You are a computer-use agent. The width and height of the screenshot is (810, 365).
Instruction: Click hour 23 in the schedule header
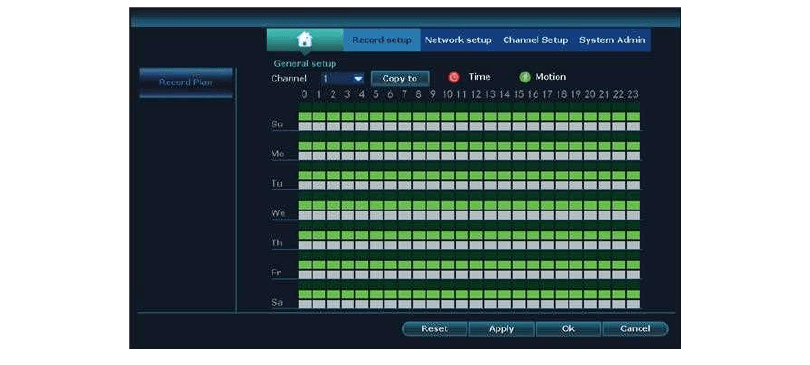click(x=633, y=94)
